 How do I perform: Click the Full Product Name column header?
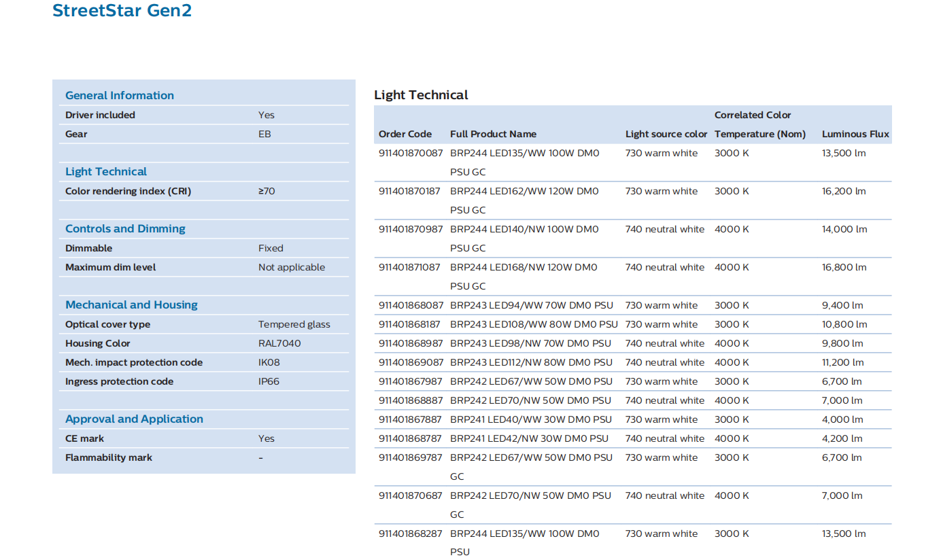[493, 134]
